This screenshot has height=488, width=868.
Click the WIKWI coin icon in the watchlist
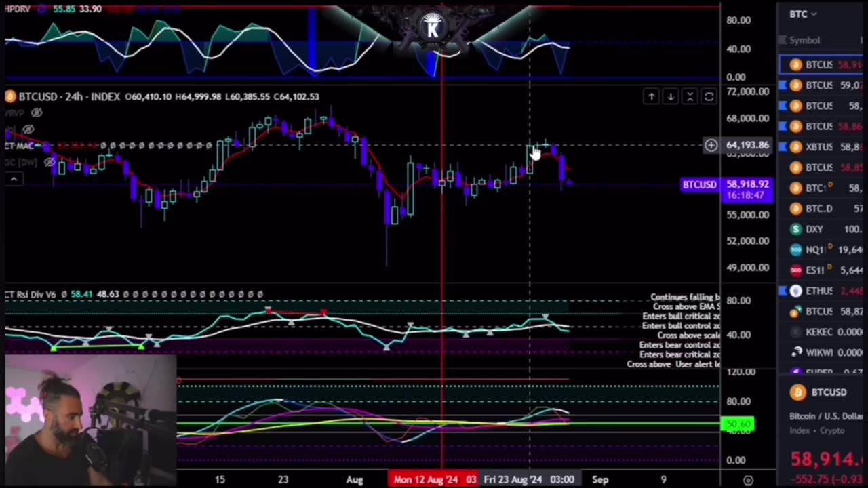[x=796, y=352]
